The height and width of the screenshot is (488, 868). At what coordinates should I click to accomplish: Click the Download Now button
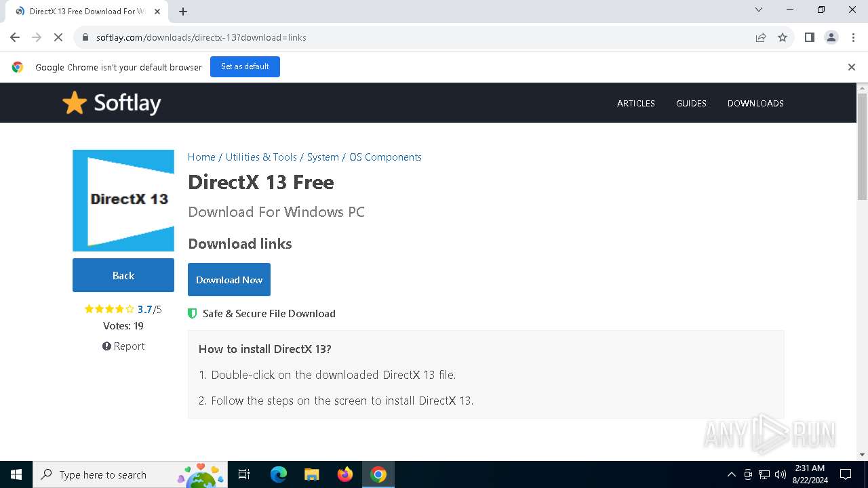pyautogui.click(x=229, y=279)
